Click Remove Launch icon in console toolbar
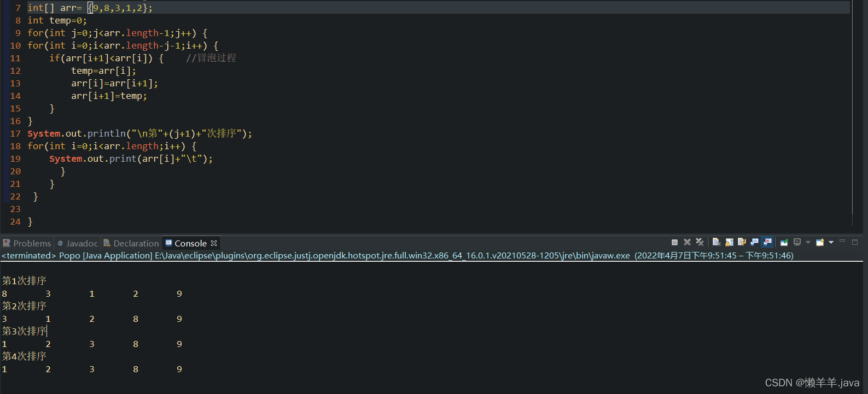Image resolution: width=868 pixels, height=394 pixels. (x=687, y=242)
